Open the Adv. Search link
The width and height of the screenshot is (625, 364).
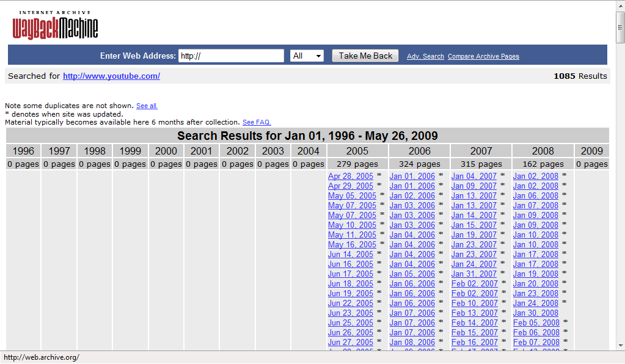tap(425, 56)
